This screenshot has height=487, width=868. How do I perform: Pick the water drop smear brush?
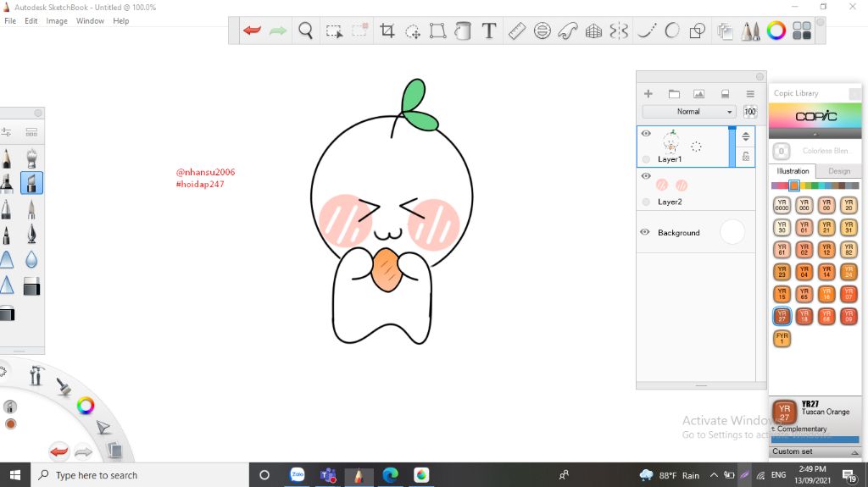click(x=31, y=259)
